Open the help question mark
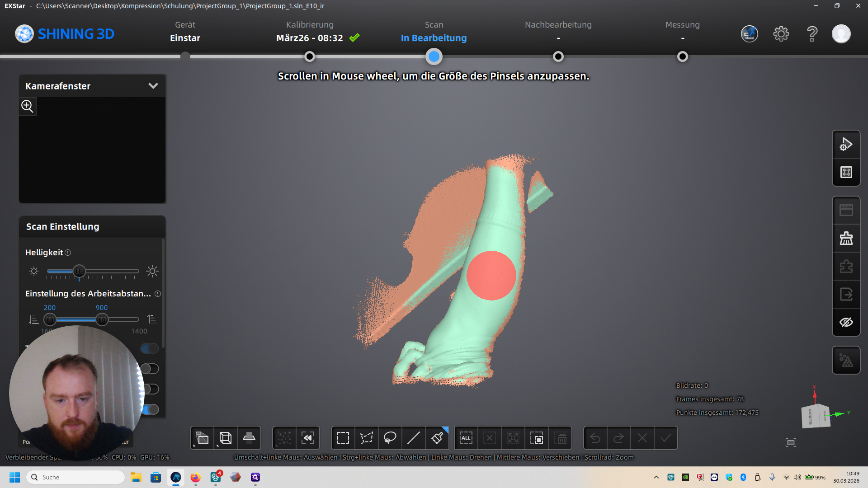The width and height of the screenshot is (868, 488). click(812, 34)
